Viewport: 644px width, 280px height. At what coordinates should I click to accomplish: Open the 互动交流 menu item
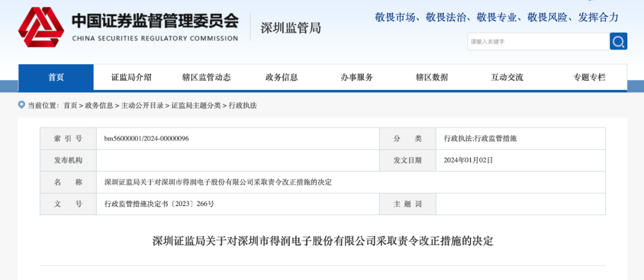507,77
